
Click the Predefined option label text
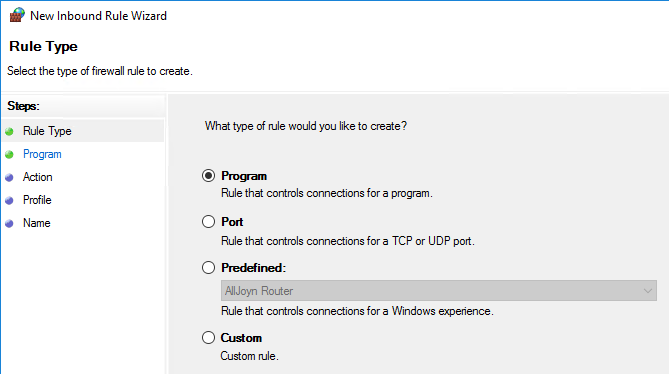click(253, 268)
